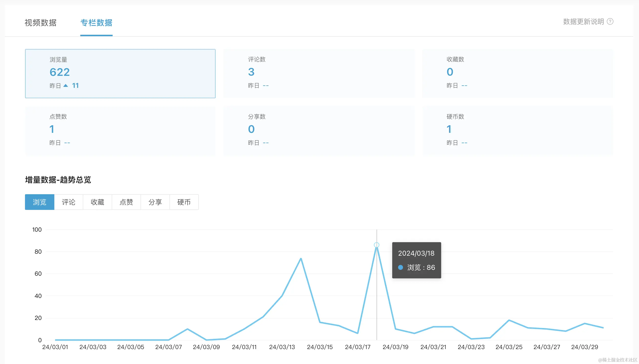The width and height of the screenshot is (639, 364).
Task: Click the highlighted 03/18 peak data point
Action: 377,245
